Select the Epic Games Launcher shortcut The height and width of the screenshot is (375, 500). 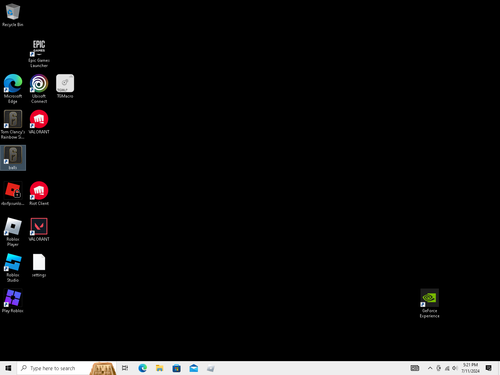[x=39, y=53]
